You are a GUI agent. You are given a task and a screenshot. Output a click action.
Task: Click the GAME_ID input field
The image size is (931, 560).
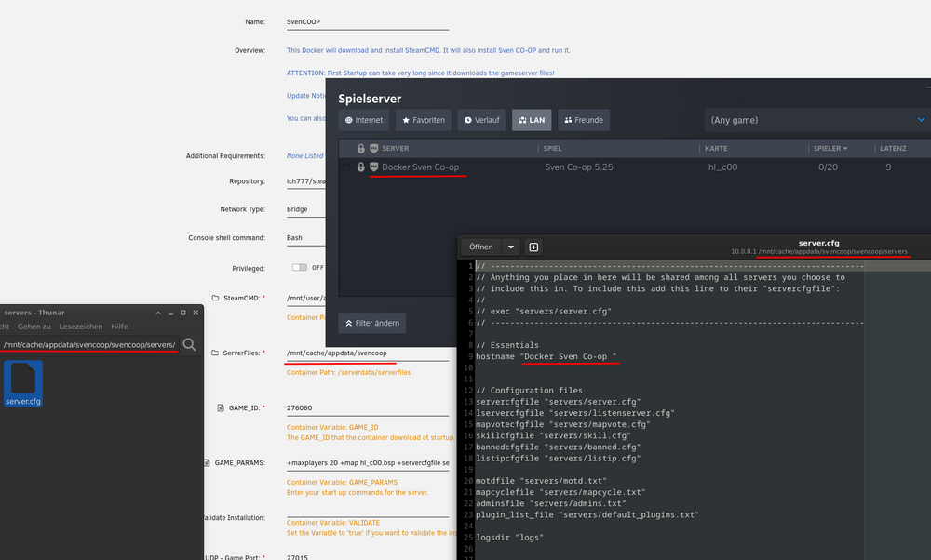[x=368, y=408]
